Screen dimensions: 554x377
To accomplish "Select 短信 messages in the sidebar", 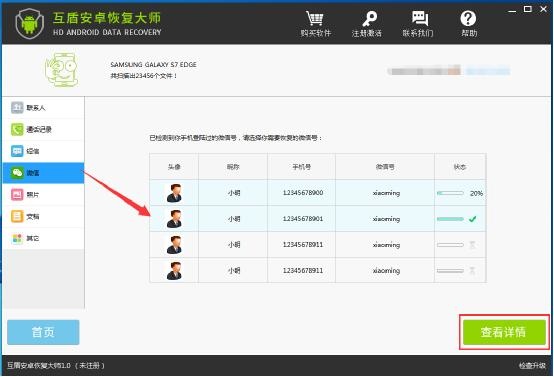I will (x=43, y=151).
